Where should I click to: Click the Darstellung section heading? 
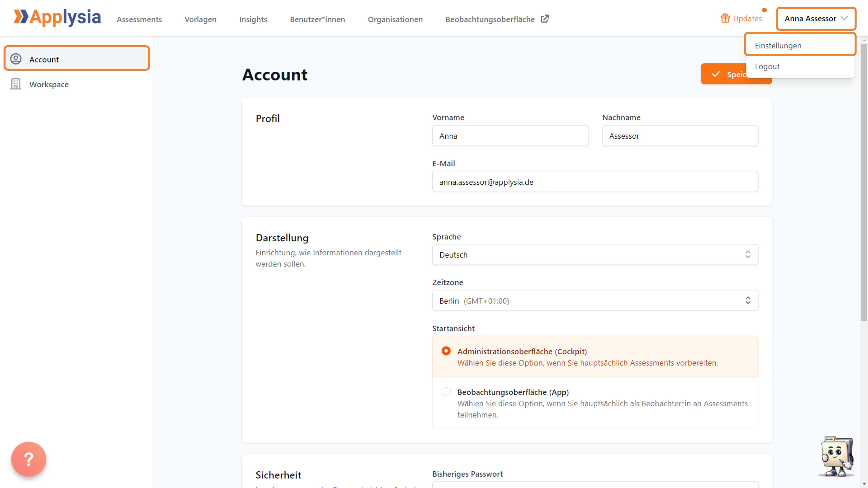pyautogui.click(x=282, y=238)
